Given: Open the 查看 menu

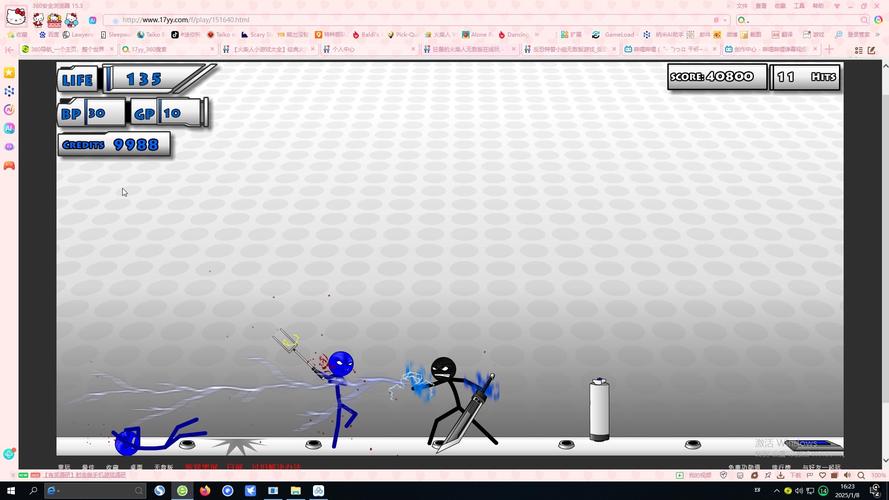Looking at the screenshot, I should tap(761, 6).
